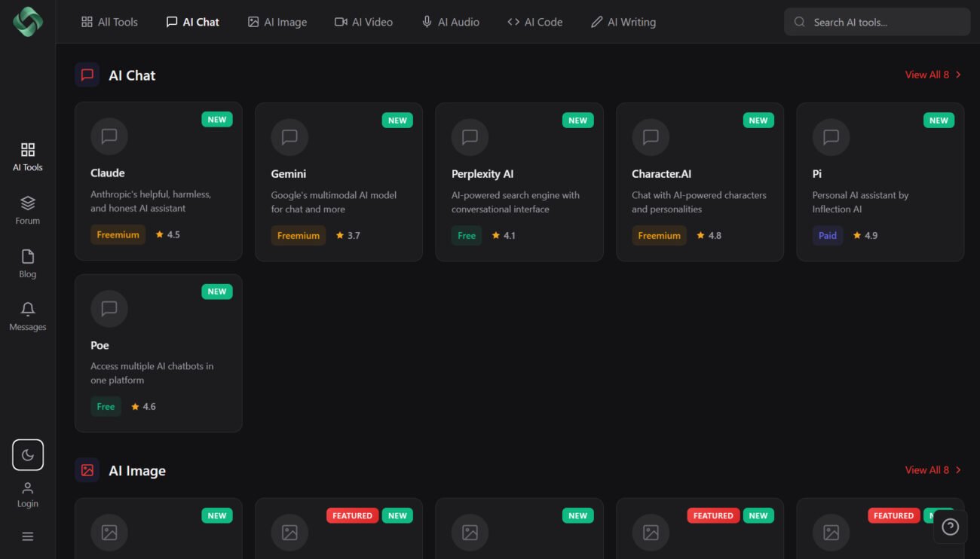
Task: Select the Forum icon in the sidebar
Action: pos(27,209)
